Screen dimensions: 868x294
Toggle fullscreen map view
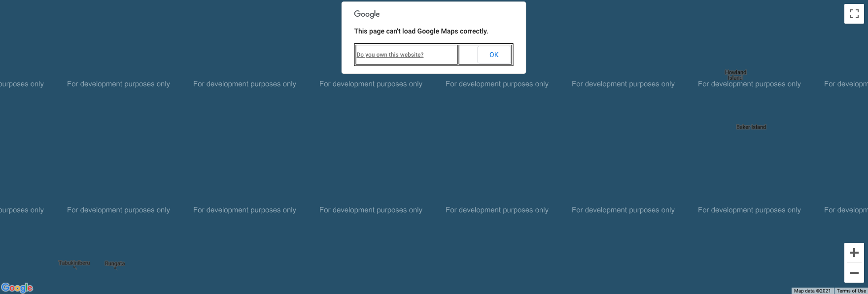[x=854, y=14]
